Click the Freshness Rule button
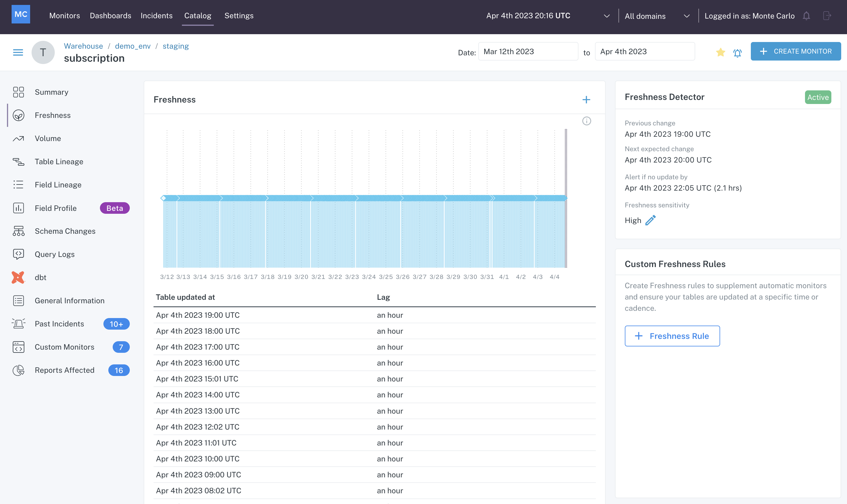 coord(672,336)
